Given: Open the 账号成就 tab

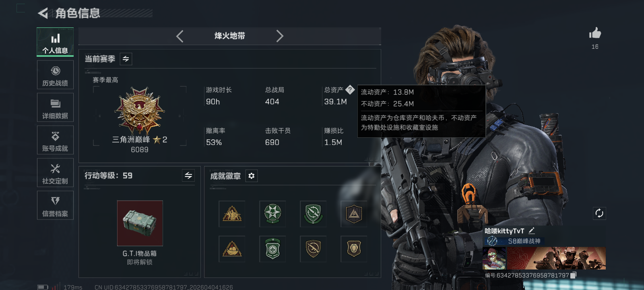Looking at the screenshot, I should click(x=55, y=140).
